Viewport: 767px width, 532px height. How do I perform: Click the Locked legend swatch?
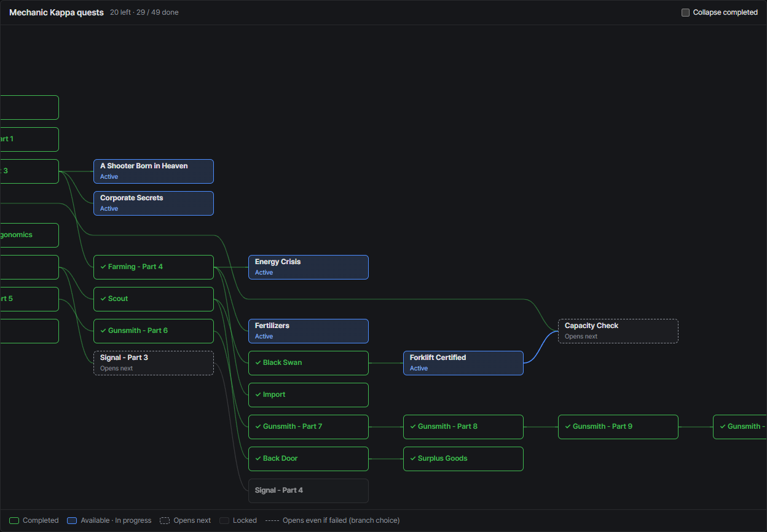[x=224, y=520]
